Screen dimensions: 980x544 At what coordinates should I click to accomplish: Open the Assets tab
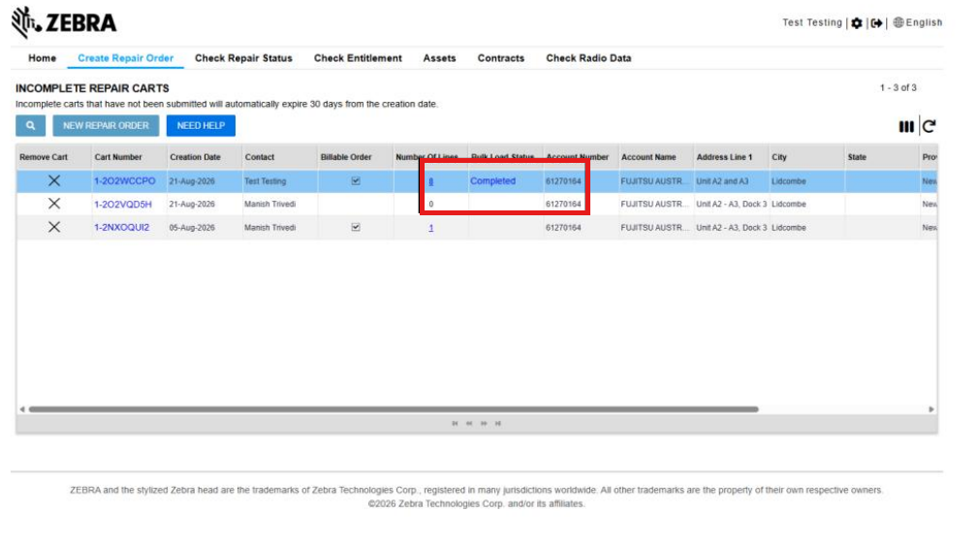(x=439, y=58)
